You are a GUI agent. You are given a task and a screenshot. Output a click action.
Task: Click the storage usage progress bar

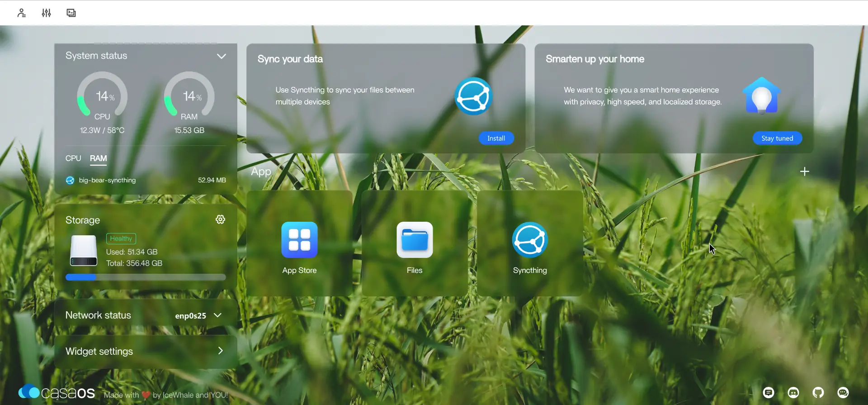(146, 277)
